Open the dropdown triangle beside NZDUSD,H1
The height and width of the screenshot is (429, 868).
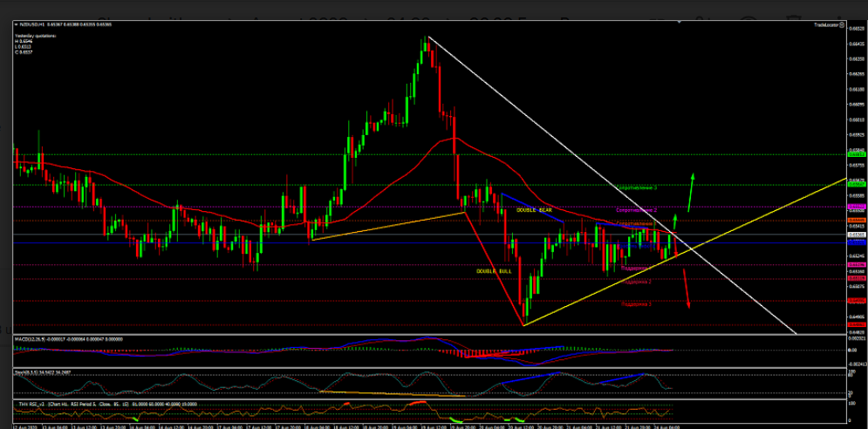point(15,26)
